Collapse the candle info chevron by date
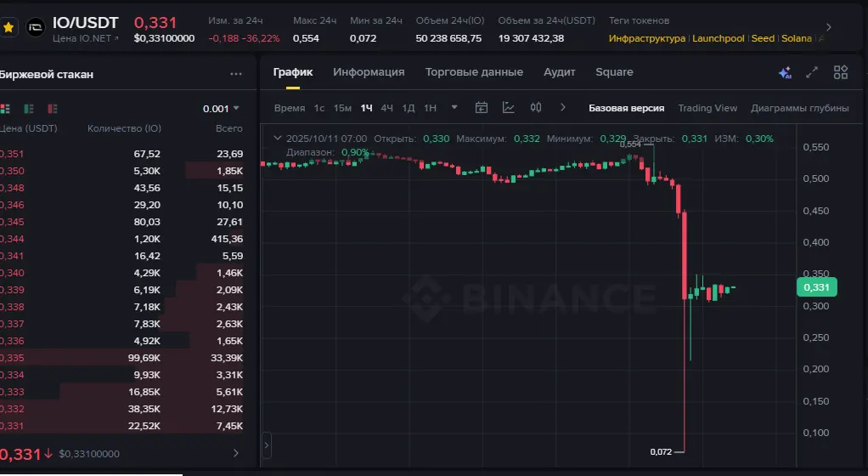The height and width of the screenshot is (476, 868). tap(274, 138)
